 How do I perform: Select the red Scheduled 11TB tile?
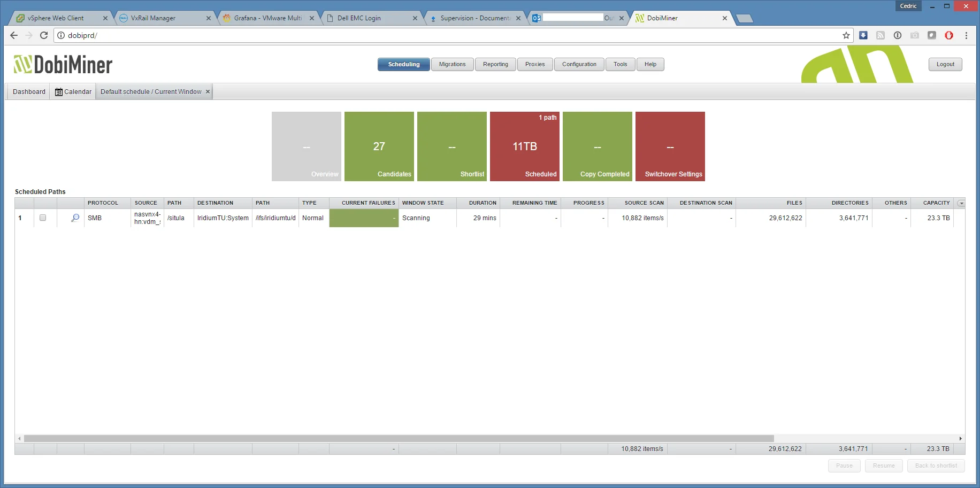[x=525, y=146]
